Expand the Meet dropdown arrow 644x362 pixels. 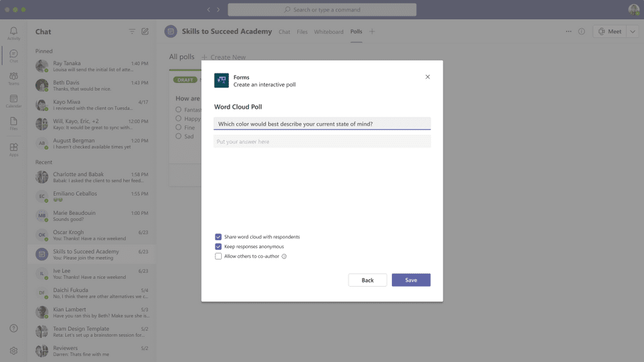tap(632, 32)
